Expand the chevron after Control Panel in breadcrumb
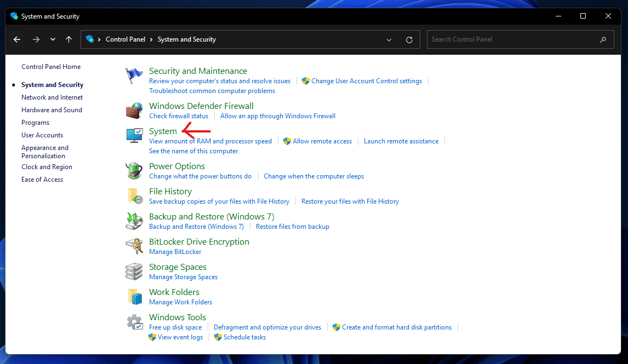Image resolution: width=628 pixels, height=364 pixels. (x=151, y=39)
